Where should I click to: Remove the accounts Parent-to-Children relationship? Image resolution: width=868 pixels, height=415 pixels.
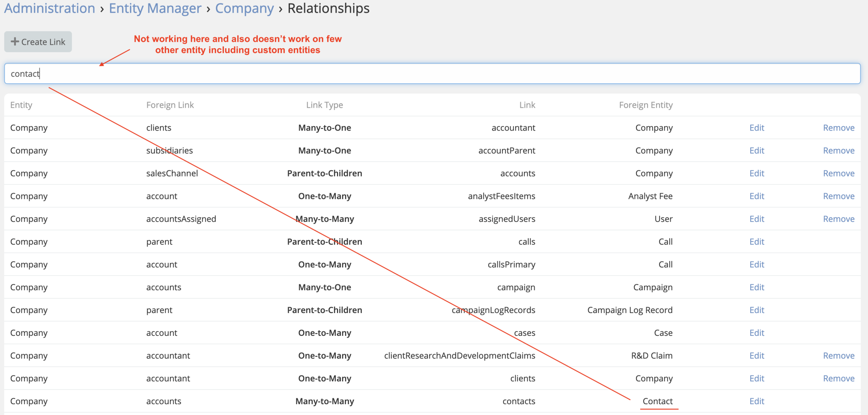pyautogui.click(x=838, y=173)
